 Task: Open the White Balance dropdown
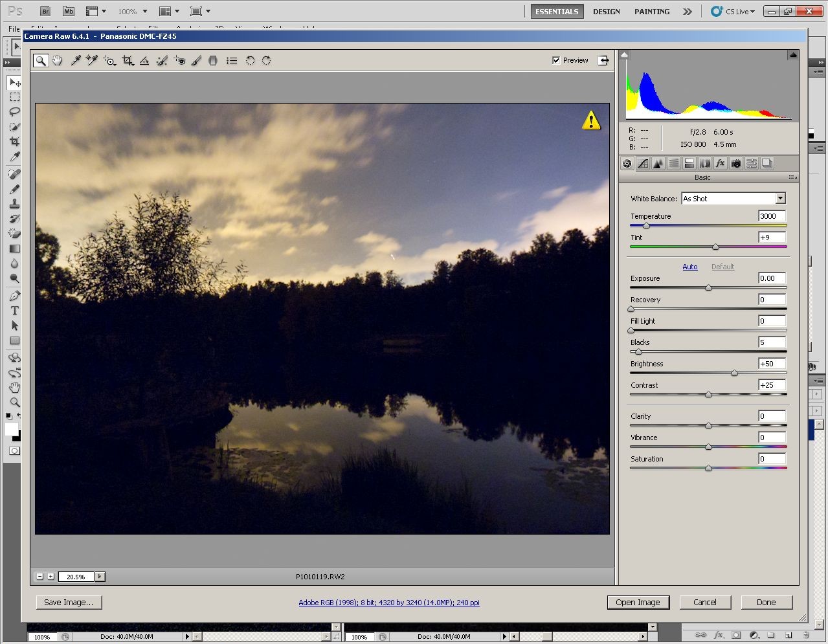[x=780, y=199]
